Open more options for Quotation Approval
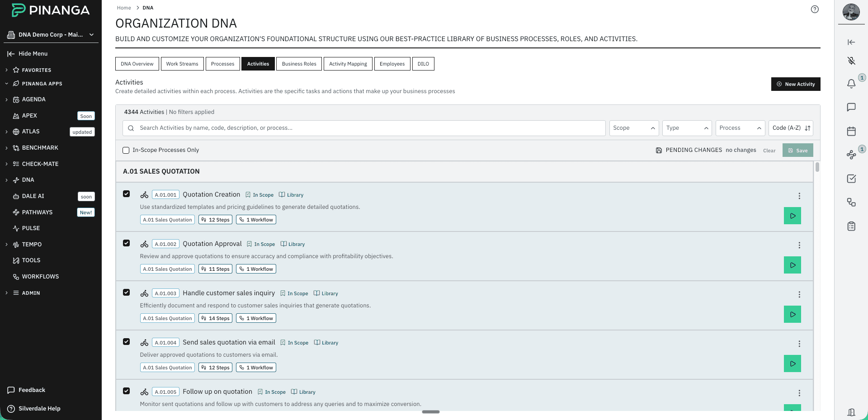Image resolution: width=868 pixels, height=420 pixels. pyautogui.click(x=799, y=245)
